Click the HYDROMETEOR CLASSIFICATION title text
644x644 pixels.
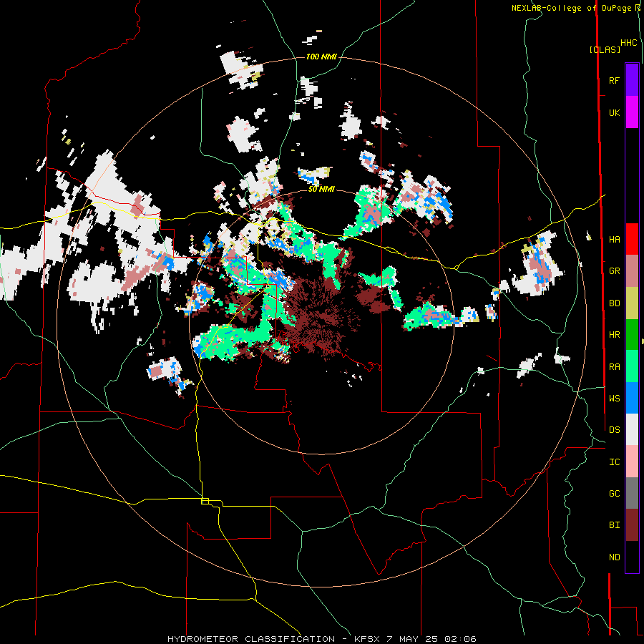pyautogui.click(x=251, y=639)
